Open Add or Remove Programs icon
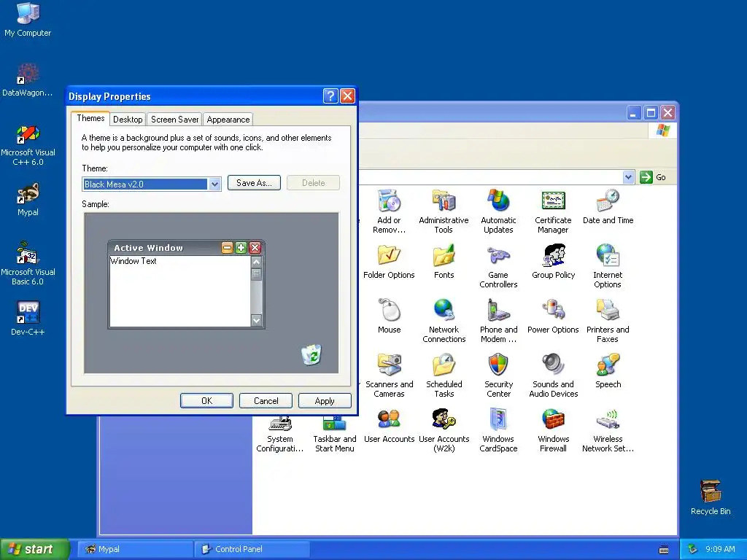 pos(389,211)
